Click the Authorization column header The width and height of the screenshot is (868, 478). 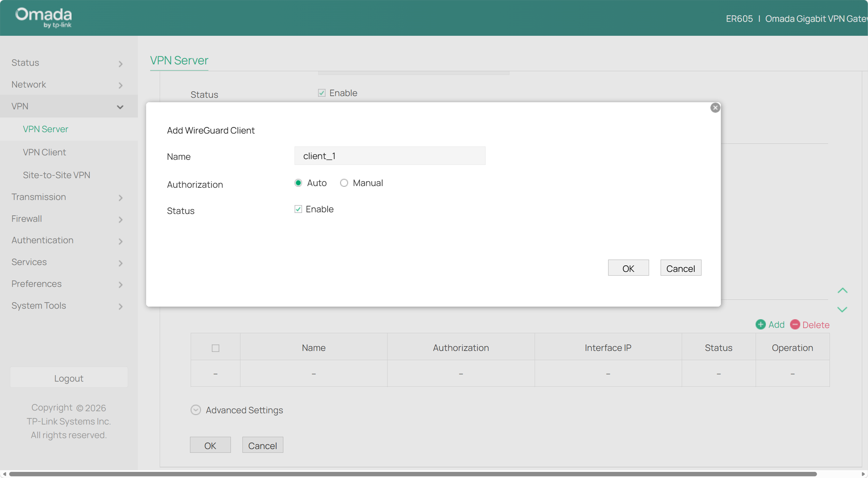pyautogui.click(x=461, y=347)
